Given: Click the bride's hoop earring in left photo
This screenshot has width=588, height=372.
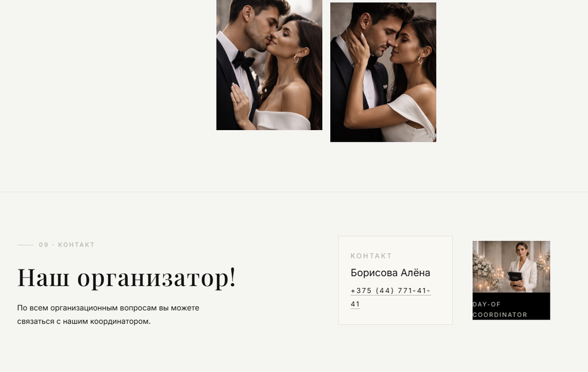Looking at the screenshot, I should point(296,59).
